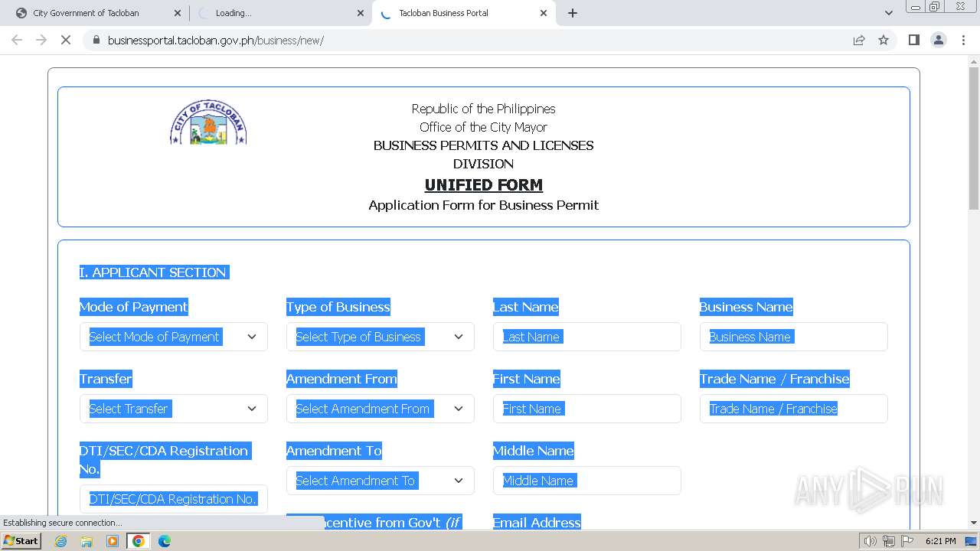Click the Middle Name input field

[x=587, y=481]
